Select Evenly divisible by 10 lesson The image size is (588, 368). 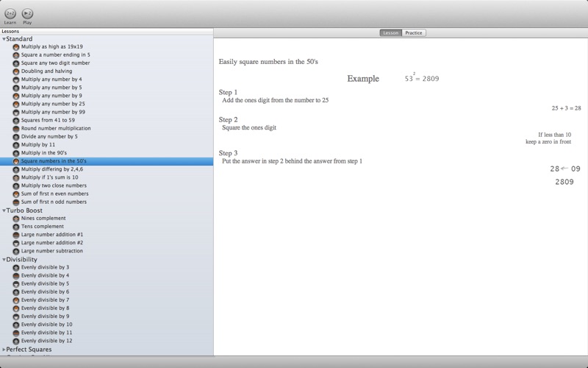[x=47, y=325]
